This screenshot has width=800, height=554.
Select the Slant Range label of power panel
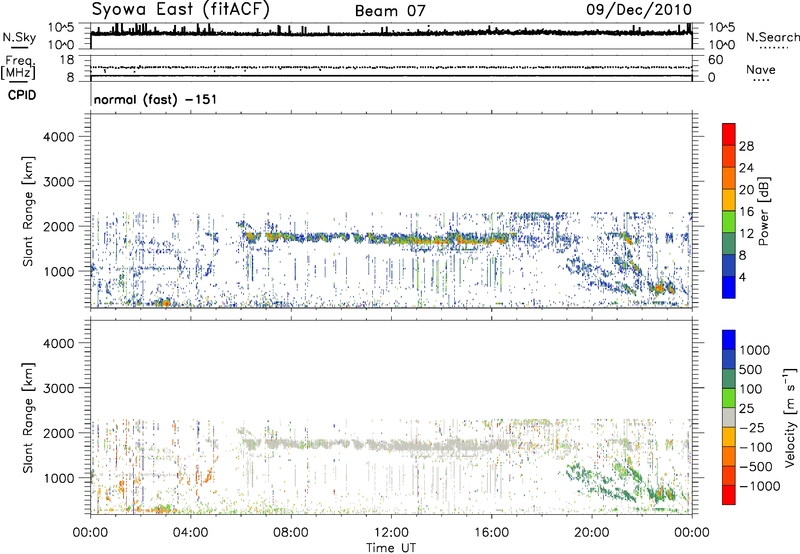28,211
